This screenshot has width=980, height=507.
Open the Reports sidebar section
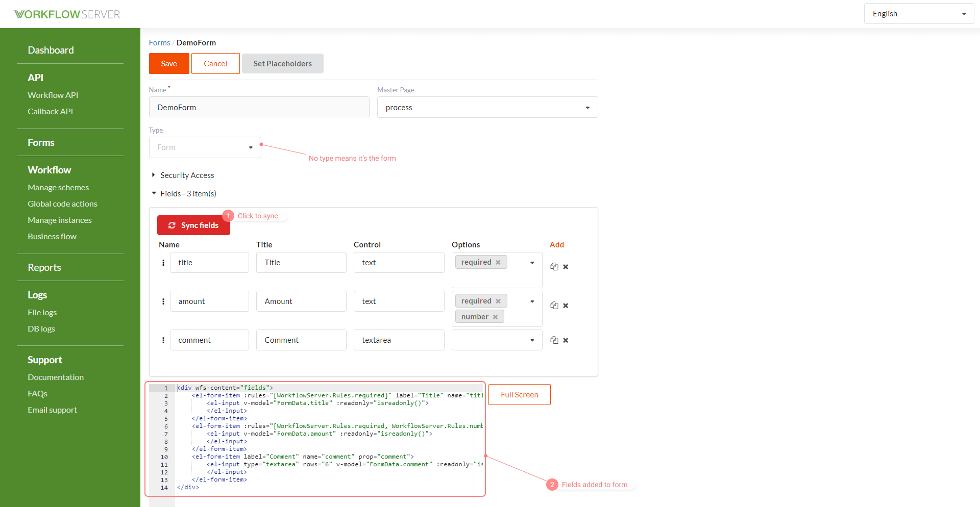coord(44,267)
